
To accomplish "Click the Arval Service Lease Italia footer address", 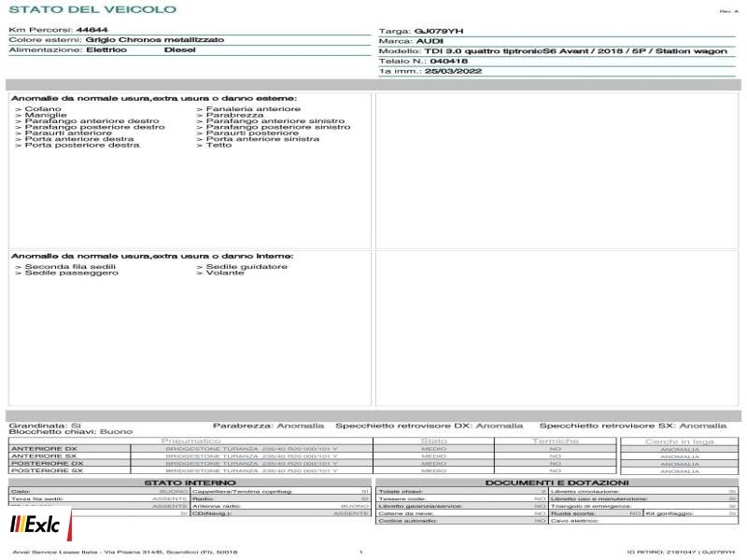I will 125,553.
